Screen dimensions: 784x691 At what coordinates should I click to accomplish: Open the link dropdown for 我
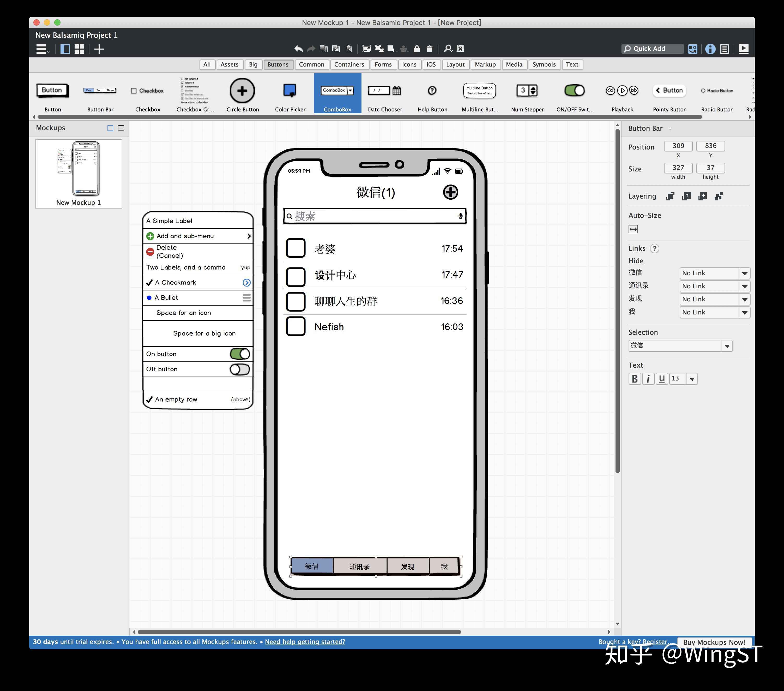click(745, 312)
